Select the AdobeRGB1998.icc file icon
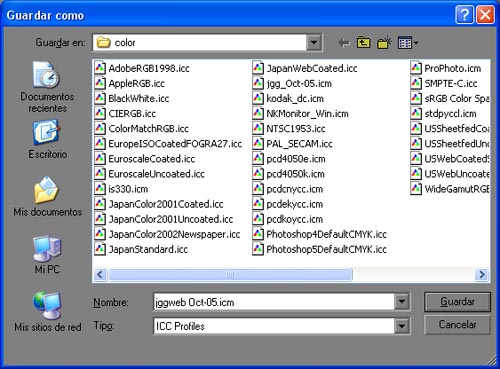The height and width of the screenshot is (369, 500). pyautogui.click(x=100, y=68)
